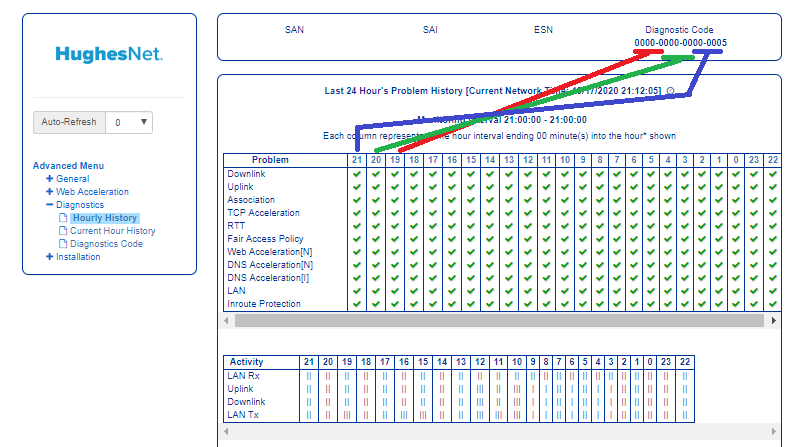Expand the Installation menu section
This screenshot has height=447, width=800.
tap(50, 257)
